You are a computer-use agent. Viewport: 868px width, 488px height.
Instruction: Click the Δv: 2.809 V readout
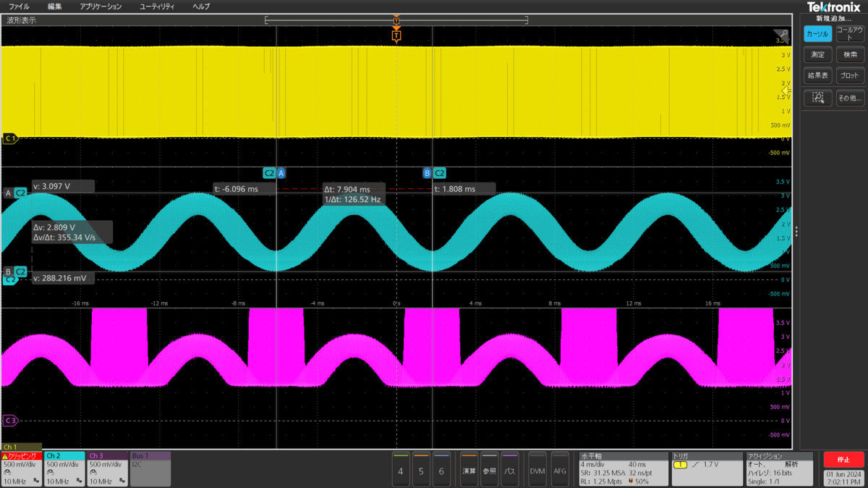pyautogui.click(x=72, y=232)
